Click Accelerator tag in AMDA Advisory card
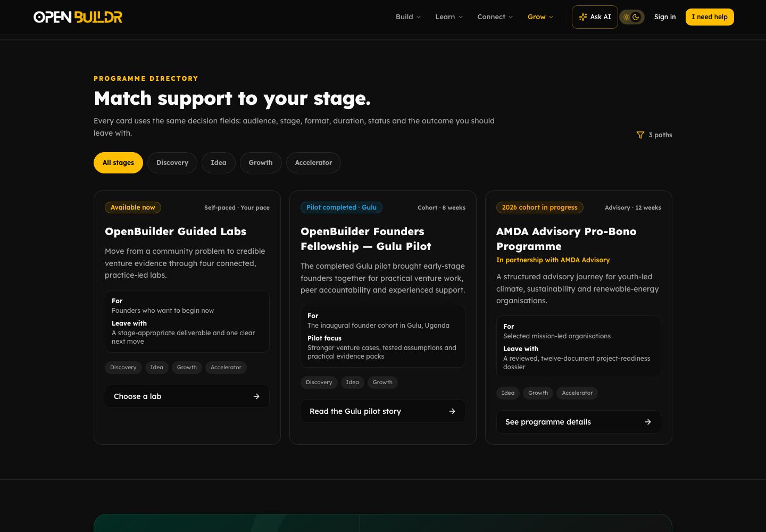The height and width of the screenshot is (532, 766). coord(577,393)
